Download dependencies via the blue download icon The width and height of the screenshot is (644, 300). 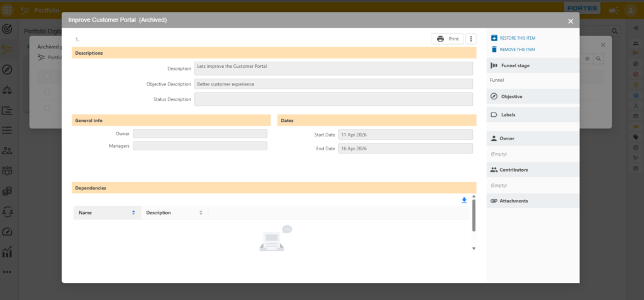tap(464, 200)
